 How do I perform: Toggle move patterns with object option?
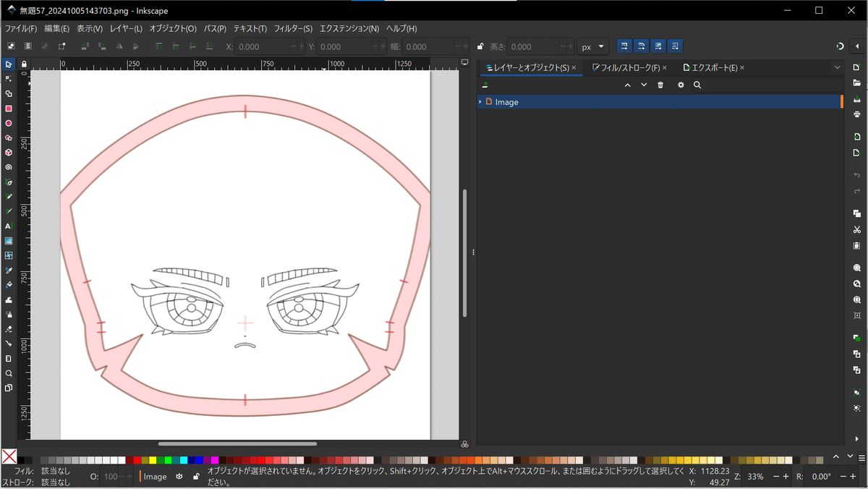coord(675,46)
